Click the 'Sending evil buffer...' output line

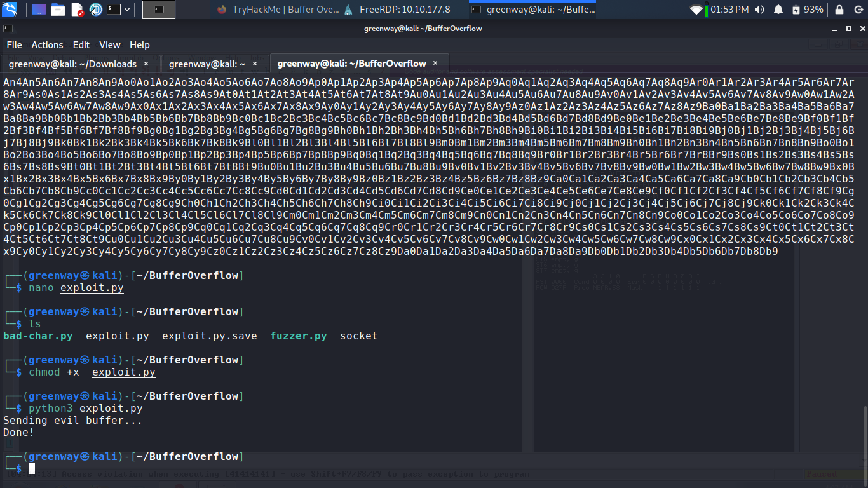(73, 421)
